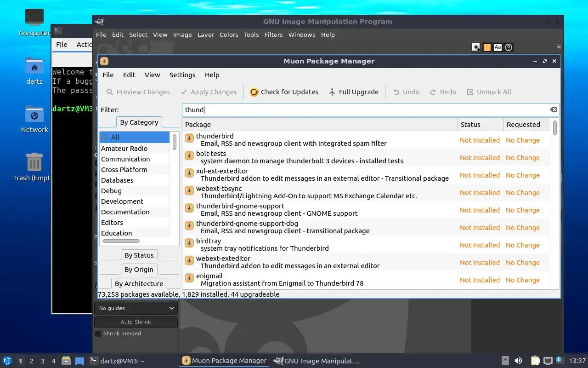Click the xul-ext-exteditor package icon
Image resolution: width=588 pixels, height=368 pixels.
[x=189, y=173]
